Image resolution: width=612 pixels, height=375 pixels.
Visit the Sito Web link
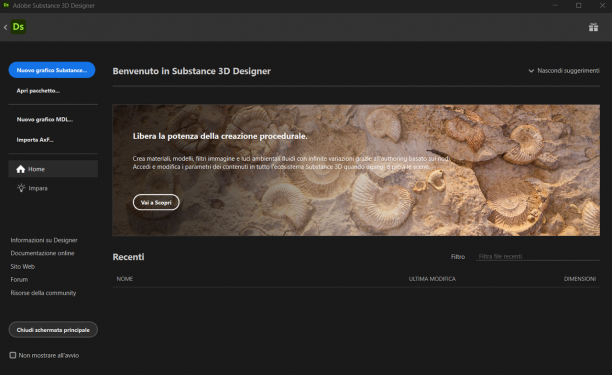23,267
